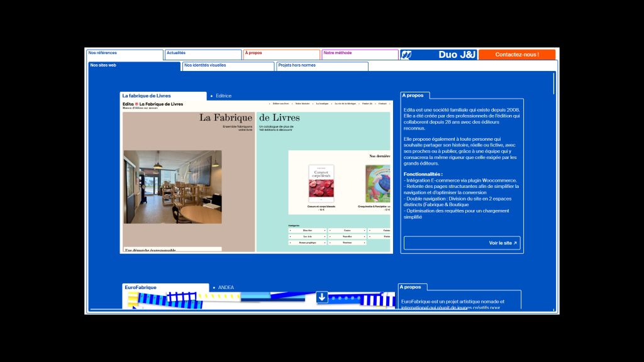Click the Duo J&J logo icon

click(x=406, y=55)
